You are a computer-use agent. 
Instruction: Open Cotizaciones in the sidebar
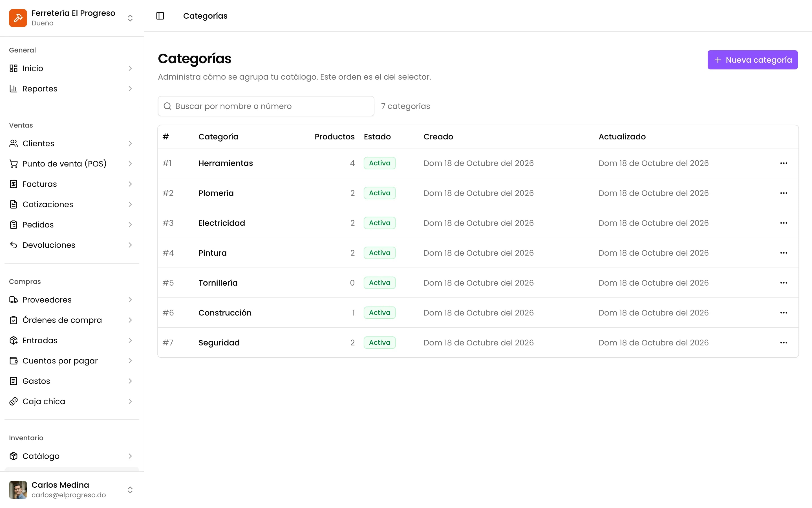(72, 204)
